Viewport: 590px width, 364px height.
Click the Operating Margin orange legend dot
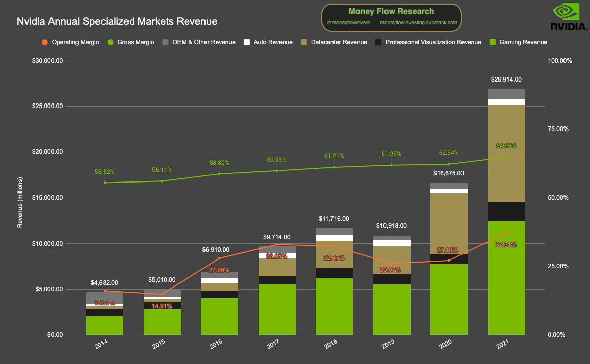pyautogui.click(x=45, y=42)
